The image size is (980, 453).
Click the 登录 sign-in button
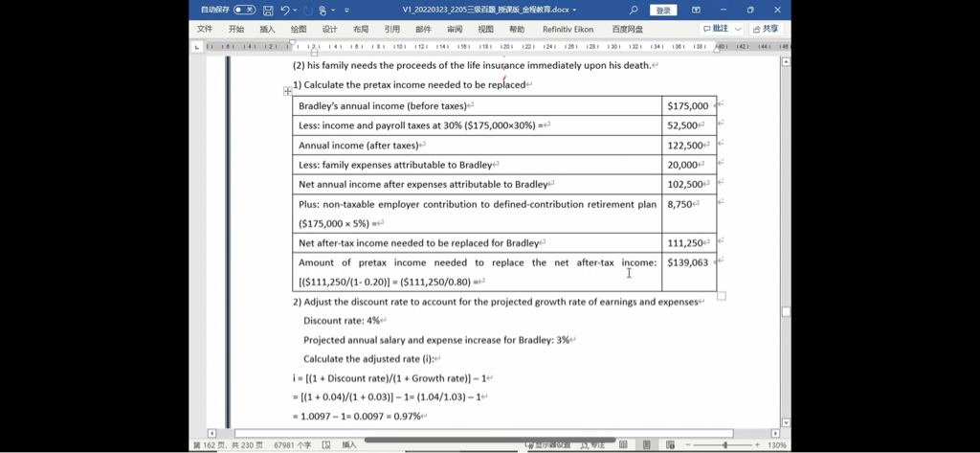pyautogui.click(x=663, y=10)
